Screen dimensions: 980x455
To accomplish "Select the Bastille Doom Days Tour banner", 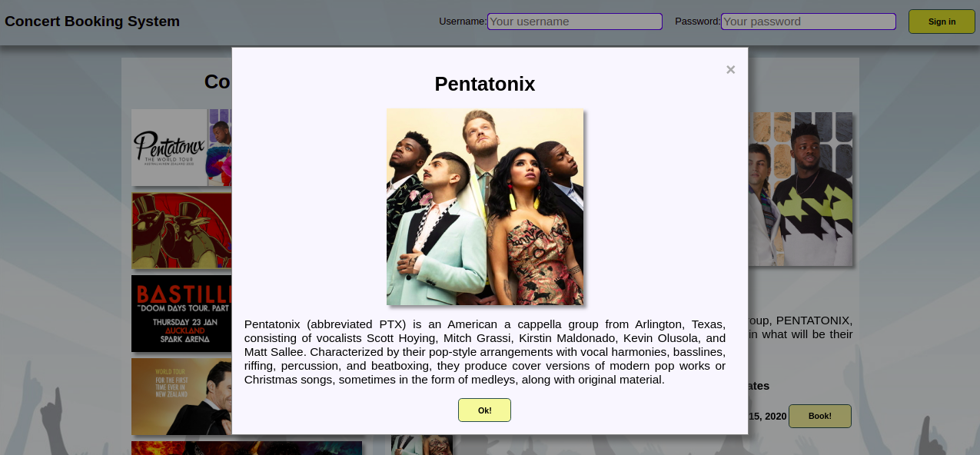I will (181, 314).
